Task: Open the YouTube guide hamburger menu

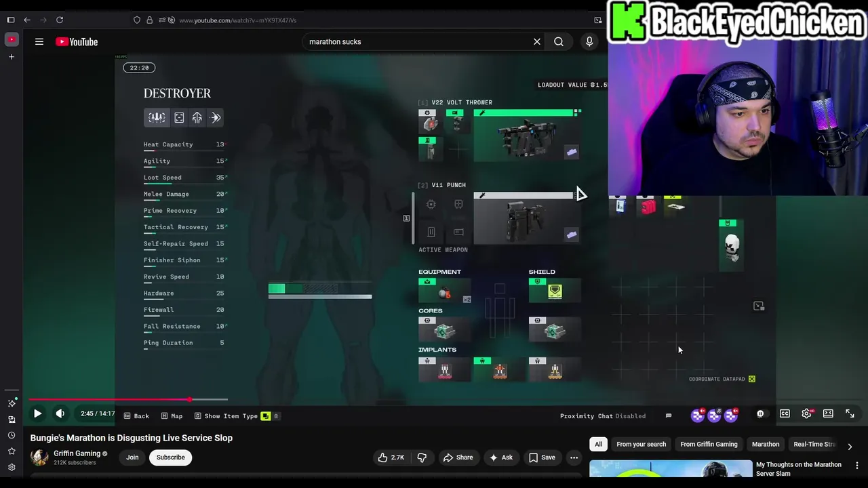Action: (x=39, y=42)
